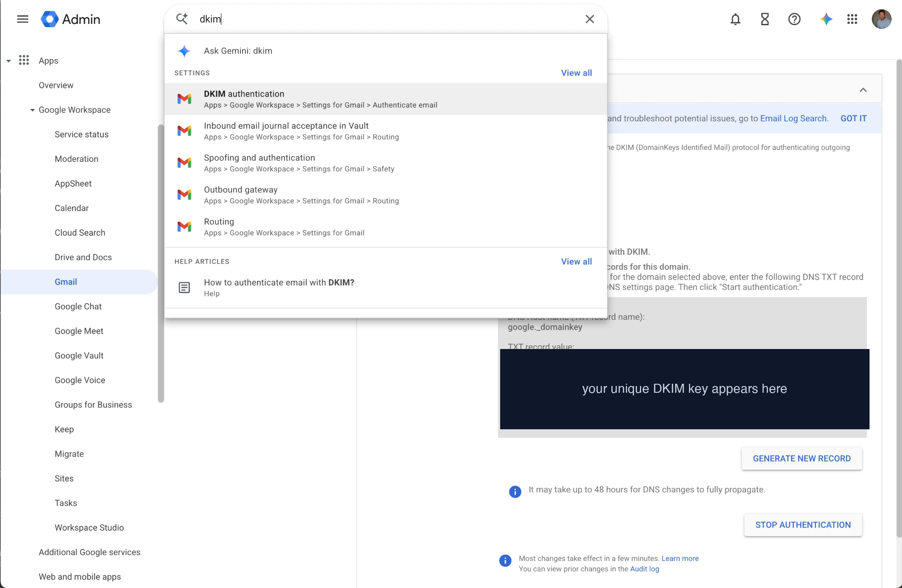Viewport: 902px width, 588px height.
Task: Open Overview in sidebar
Action: pos(56,85)
